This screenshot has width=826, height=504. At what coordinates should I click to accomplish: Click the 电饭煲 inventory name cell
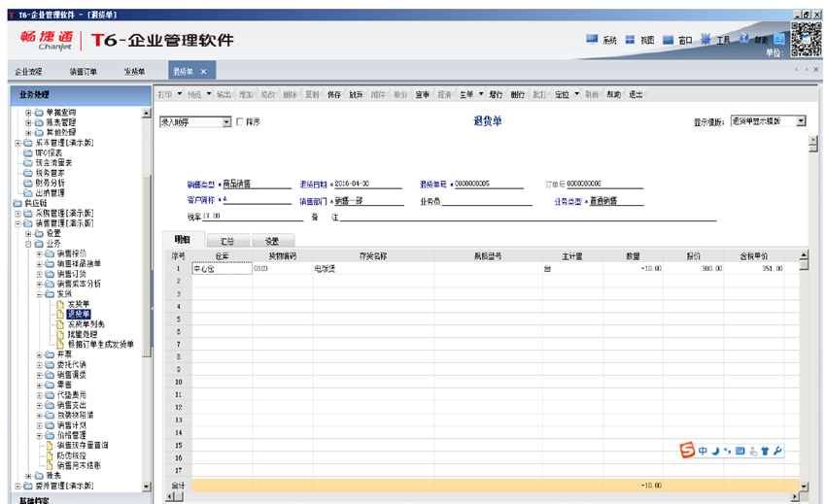point(373,269)
